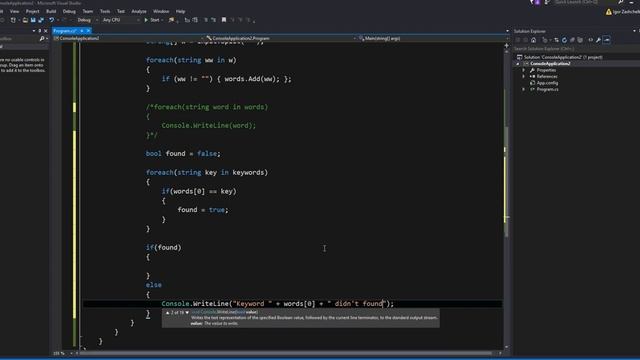Place cursor on 'bool found = false;' line
The width and height of the screenshot is (640, 360).
tap(183, 153)
